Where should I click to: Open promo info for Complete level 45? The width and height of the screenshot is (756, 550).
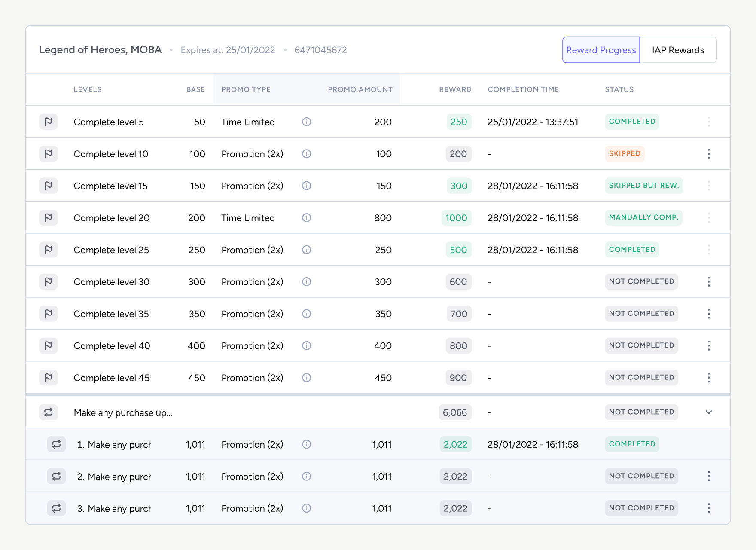pyautogui.click(x=307, y=378)
